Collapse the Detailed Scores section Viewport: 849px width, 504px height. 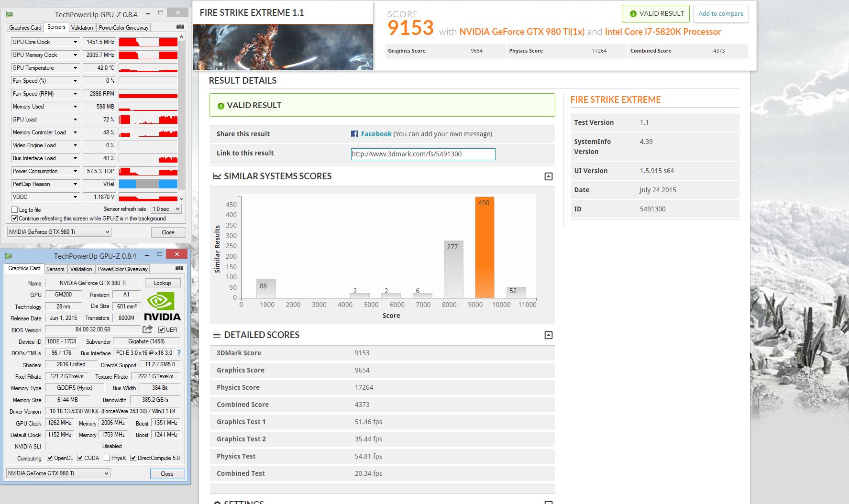549,335
